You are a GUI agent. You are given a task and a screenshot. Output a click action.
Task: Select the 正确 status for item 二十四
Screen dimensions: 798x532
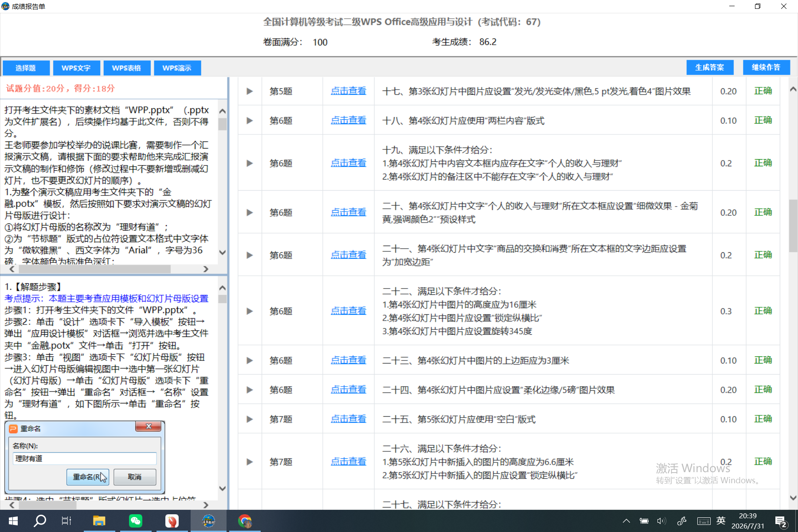coord(763,389)
